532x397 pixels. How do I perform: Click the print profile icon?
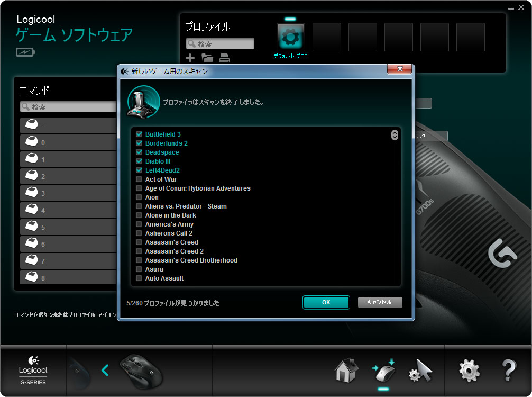click(224, 58)
